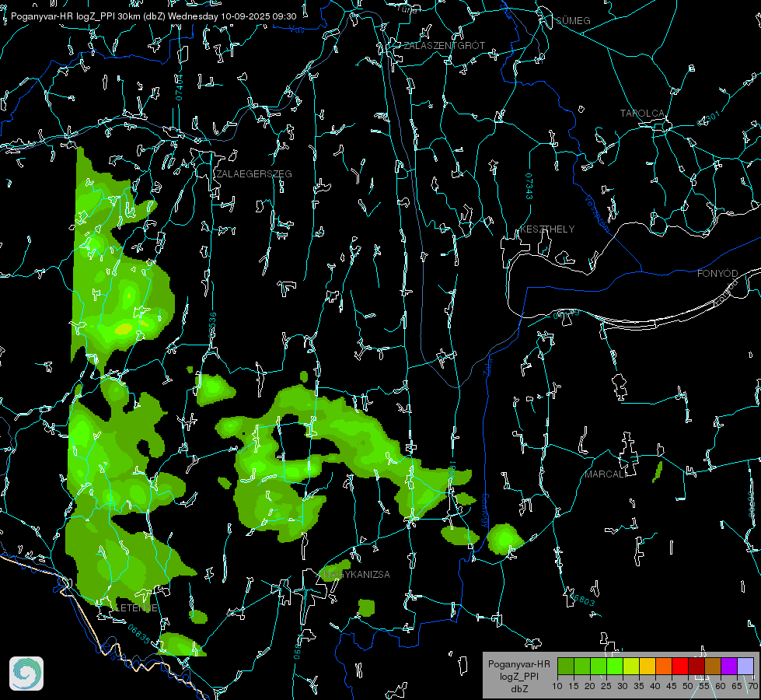
Task: Click the 07404 road number label
Action: (x=179, y=87)
